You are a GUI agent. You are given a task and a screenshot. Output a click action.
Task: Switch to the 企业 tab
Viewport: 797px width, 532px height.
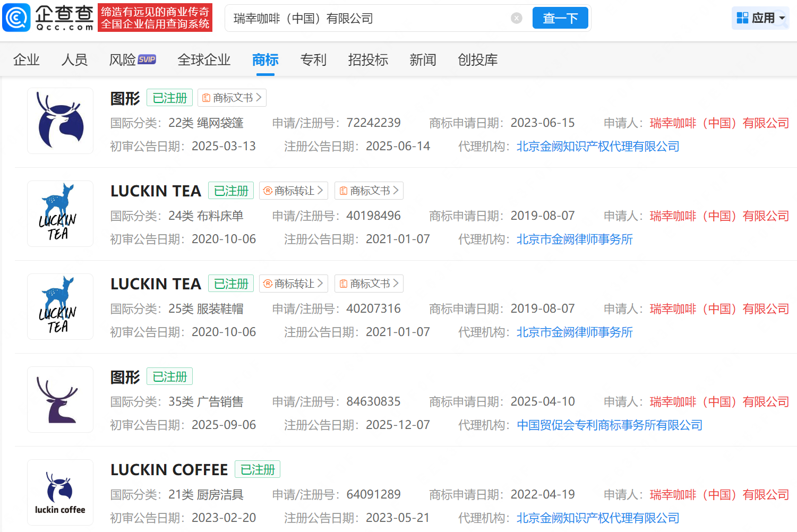27,60
